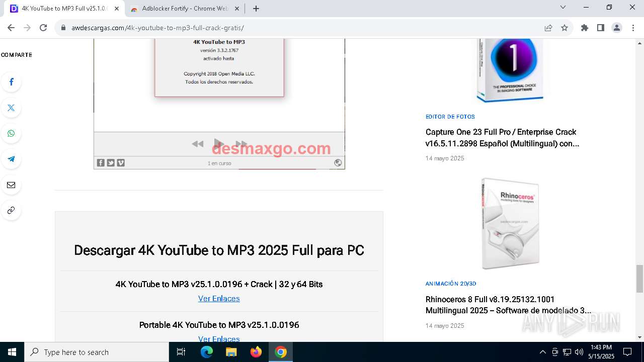Open the Windows Start menu
The image size is (644, 362).
point(12,352)
